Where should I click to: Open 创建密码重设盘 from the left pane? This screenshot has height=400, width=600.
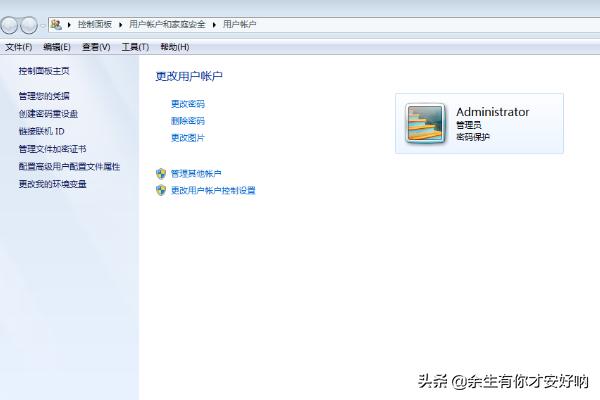tap(48, 114)
